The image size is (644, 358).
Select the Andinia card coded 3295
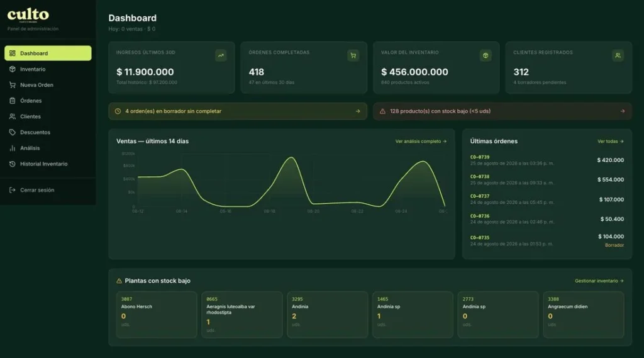[x=327, y=315]
